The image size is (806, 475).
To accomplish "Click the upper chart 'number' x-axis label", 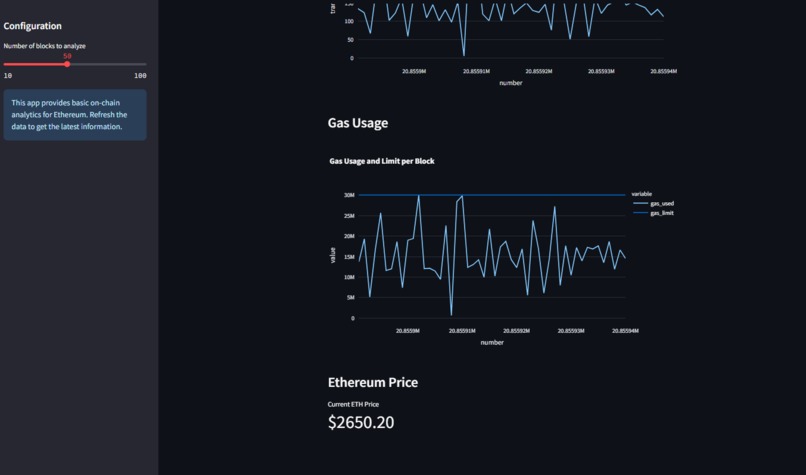I will pos(511,83).
